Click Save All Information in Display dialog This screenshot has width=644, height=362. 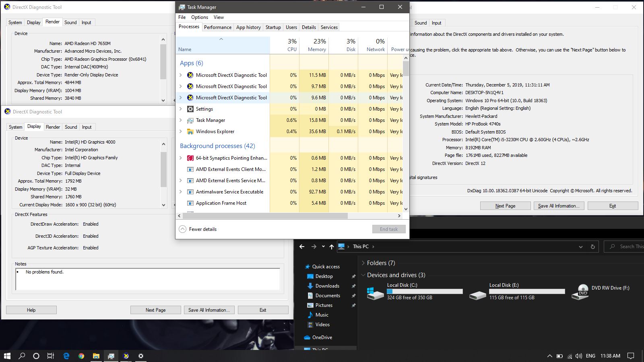209,310
